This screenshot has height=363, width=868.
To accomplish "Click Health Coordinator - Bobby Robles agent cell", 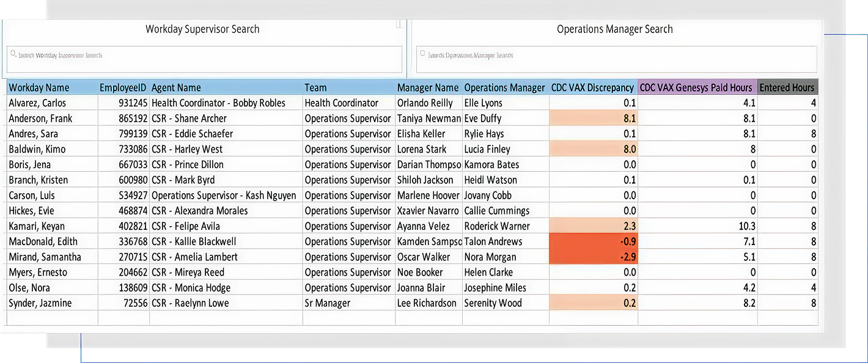I will pos(226,103).
